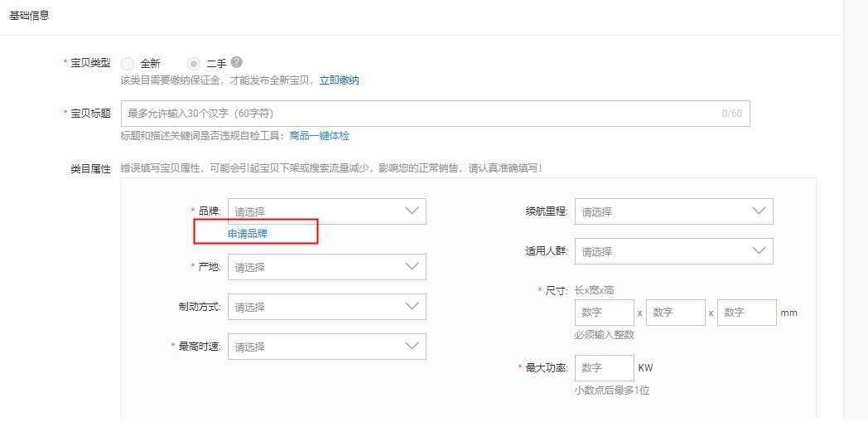Viewport: 868px width, 427px height.
Task: Click the 适用人群 dropdown chevron arrow
Action: (x=759, y=251)
